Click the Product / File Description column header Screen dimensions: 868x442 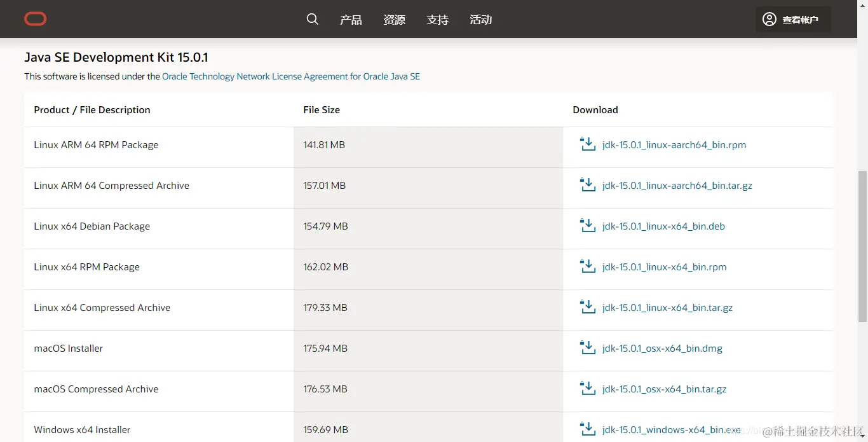coord(92,110)
